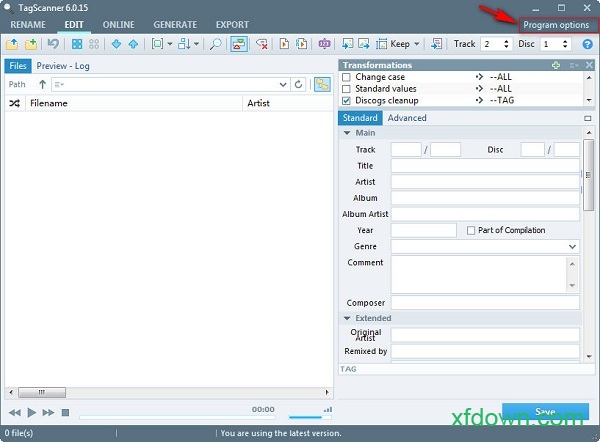Open the blue help question mark

pos(587,44)
